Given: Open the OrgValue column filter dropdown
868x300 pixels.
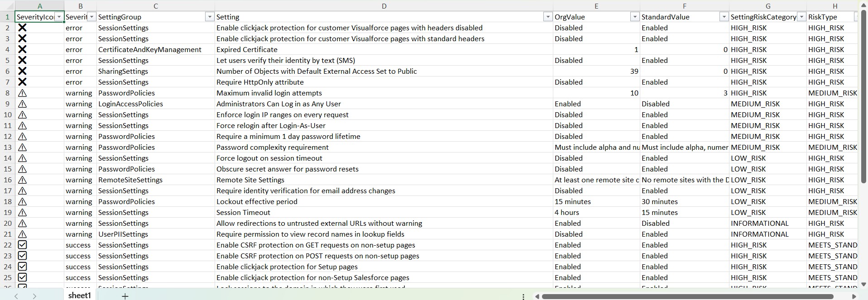Looking at the screenshot, I should (x=634, y=17).
